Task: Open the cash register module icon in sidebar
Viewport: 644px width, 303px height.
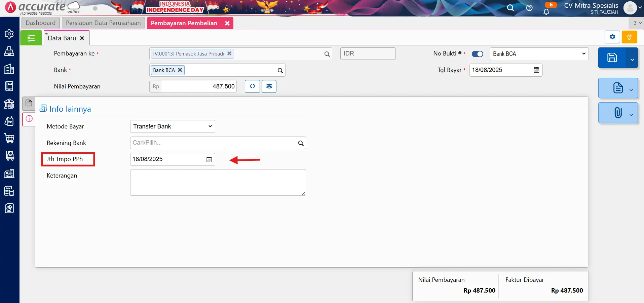Action: [9, 51]
